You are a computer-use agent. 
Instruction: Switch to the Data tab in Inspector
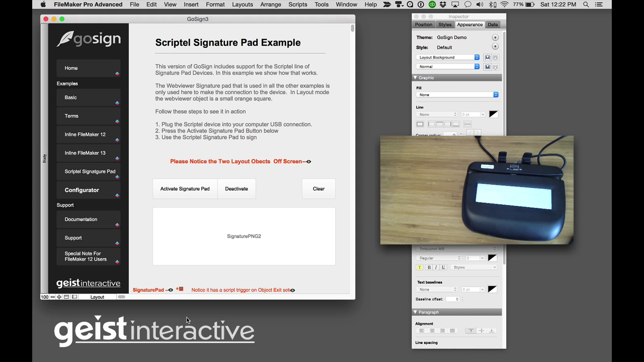coord(493,25)
